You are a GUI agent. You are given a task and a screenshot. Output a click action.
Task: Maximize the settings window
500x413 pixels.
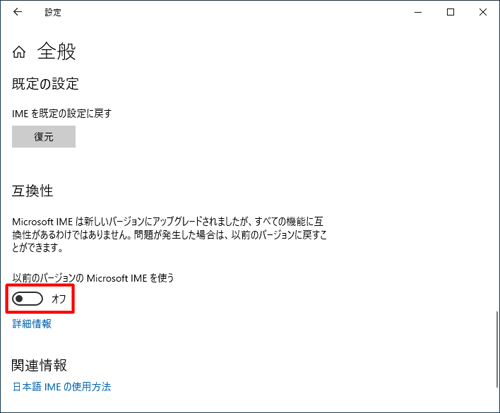[x=450, y=12]
